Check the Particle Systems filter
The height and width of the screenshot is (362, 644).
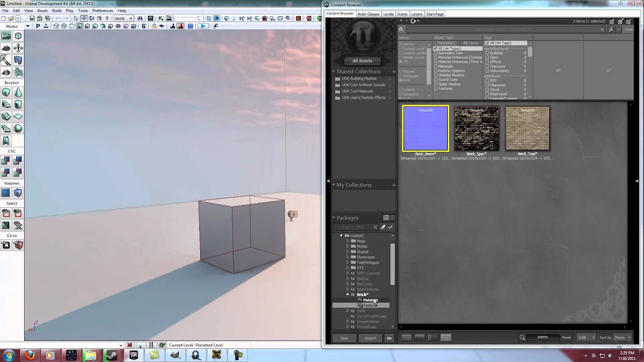[x=436, y=71]
